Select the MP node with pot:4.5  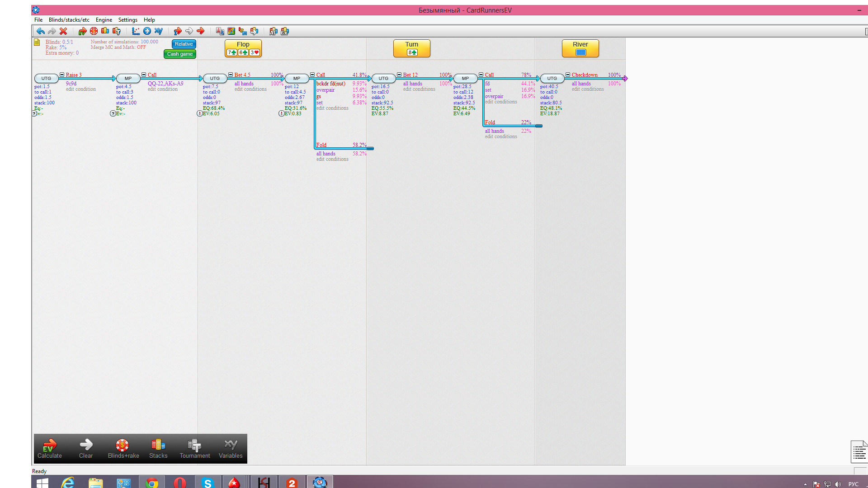(x=128, y=79)
